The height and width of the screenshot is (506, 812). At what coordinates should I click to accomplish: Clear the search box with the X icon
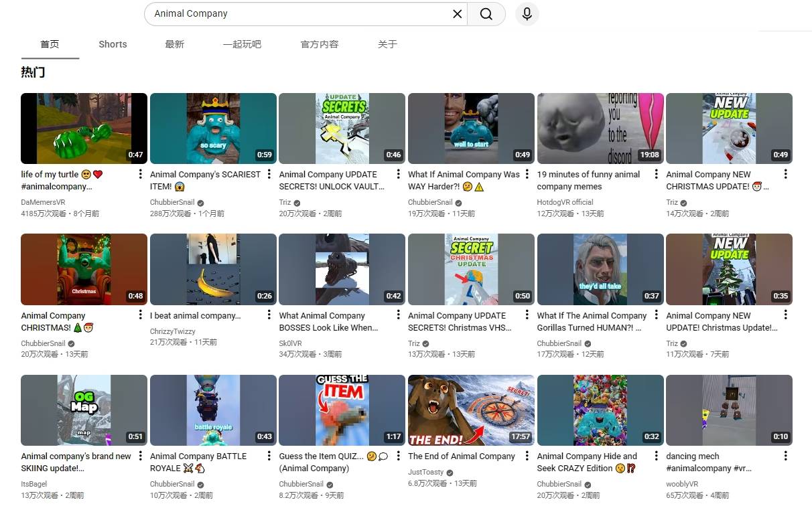click(458, 14)
